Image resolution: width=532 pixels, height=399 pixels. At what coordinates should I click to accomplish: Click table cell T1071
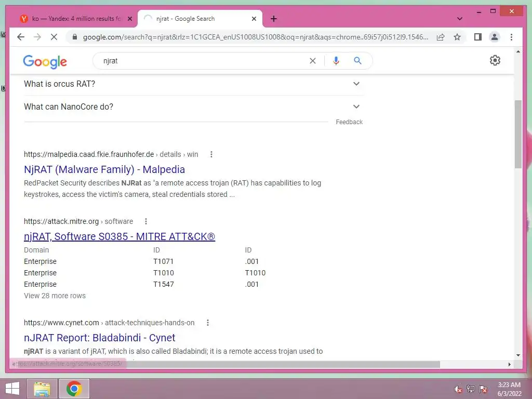pos(163,262)
